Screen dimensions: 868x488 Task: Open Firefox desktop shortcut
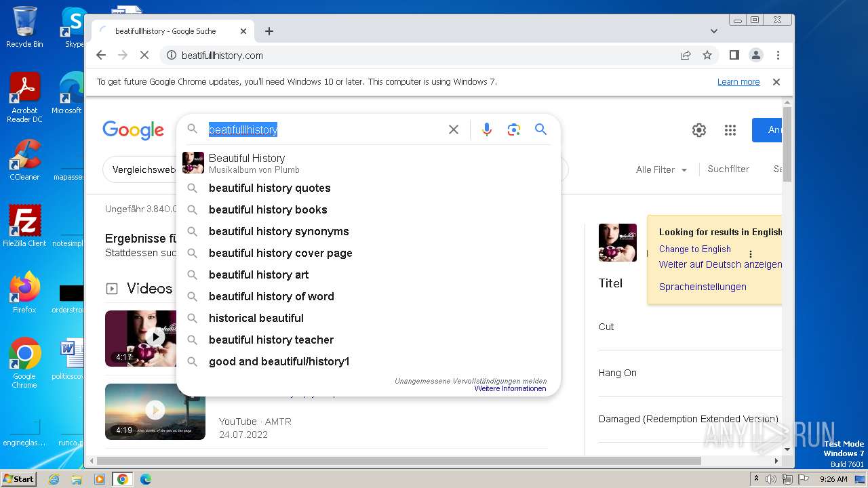click(x=24, y=293)
